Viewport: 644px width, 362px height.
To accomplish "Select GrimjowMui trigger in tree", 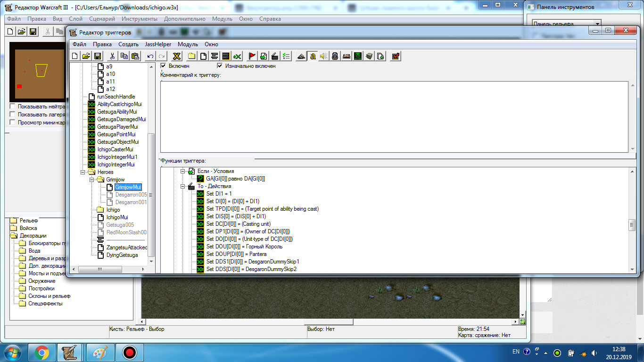I will 128,187.
